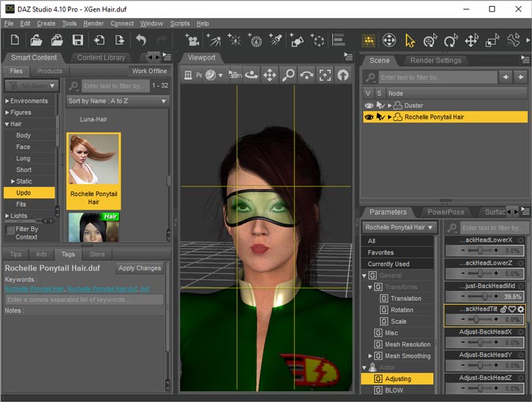Select the Translate tool icon
This screenshot has height=402, width=532.
point(472,40)
